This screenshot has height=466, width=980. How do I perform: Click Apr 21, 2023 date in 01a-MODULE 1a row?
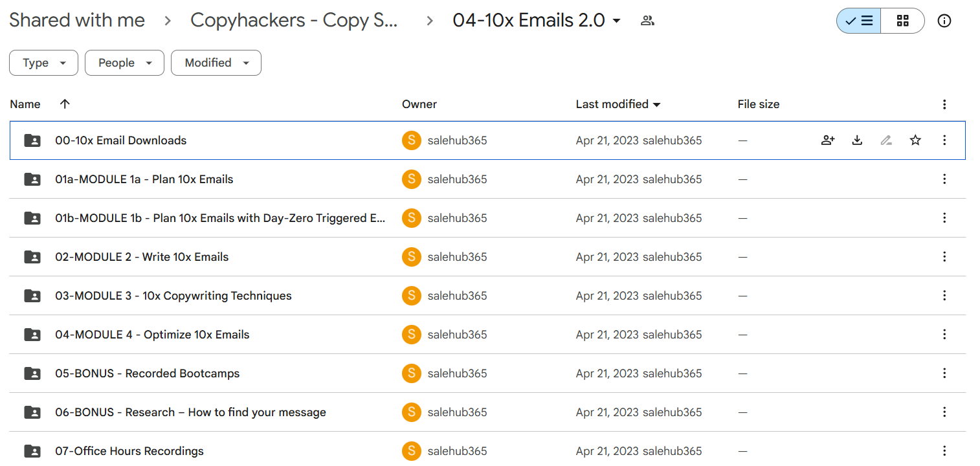607,179
